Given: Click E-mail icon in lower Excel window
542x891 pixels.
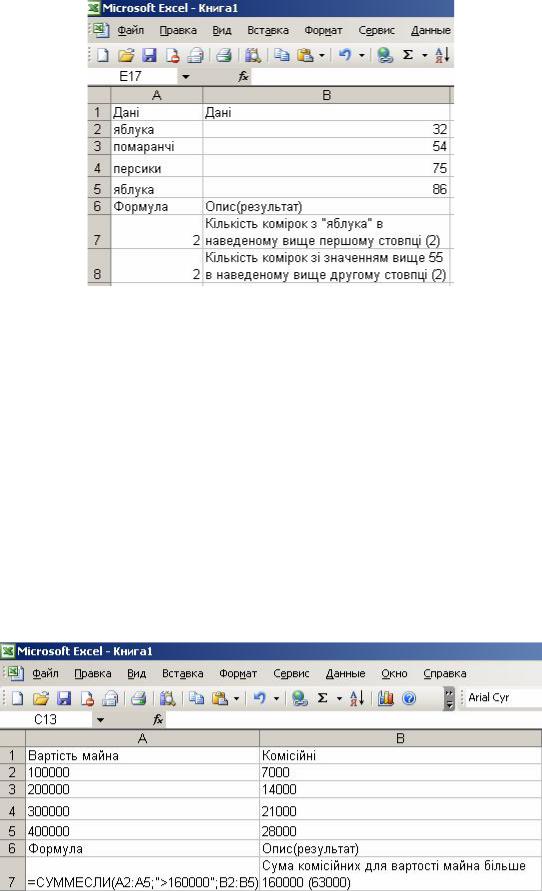Looking at the screenshot, I should coord(110,698).
